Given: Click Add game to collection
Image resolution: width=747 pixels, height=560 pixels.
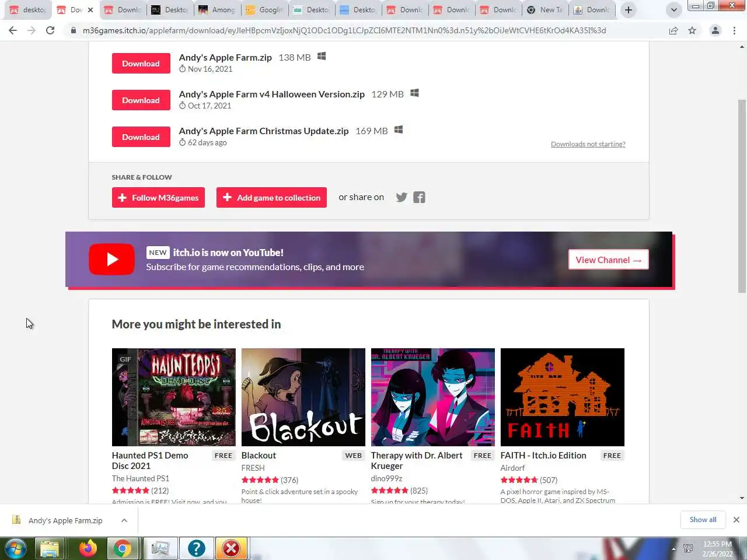Looking at the screenshot, I should (271, 198).
